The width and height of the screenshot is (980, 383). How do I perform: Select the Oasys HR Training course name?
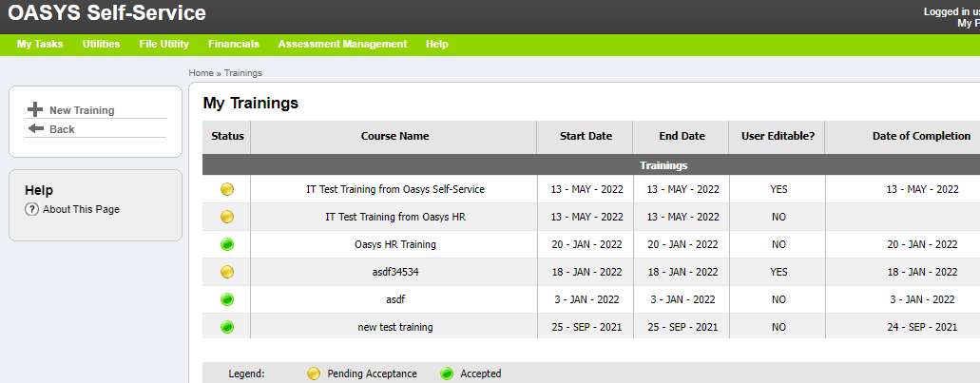click(395, 244)
